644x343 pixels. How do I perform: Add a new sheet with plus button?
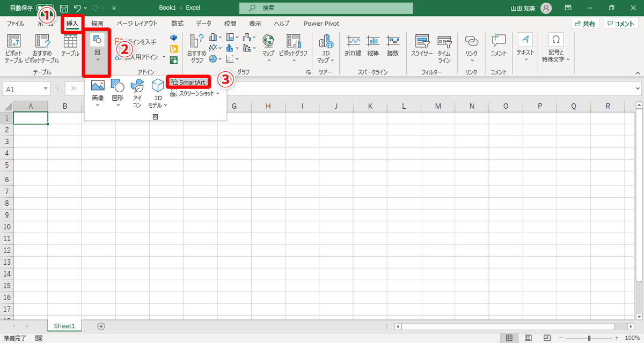tap(101, 326)
